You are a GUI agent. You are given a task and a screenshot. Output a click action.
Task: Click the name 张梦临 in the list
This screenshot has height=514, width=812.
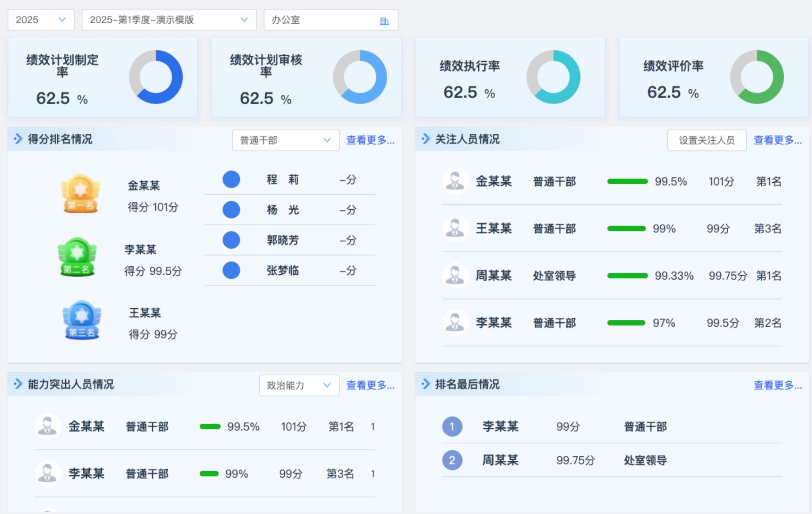(x=283, y=271)
